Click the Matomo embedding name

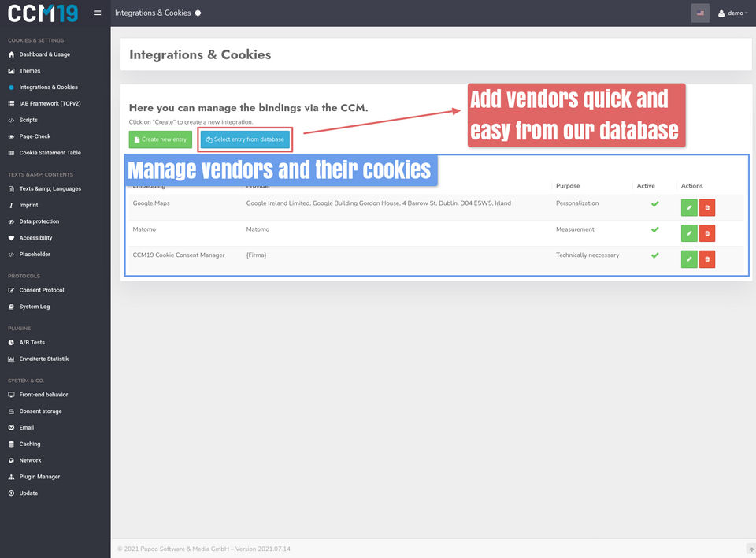[x=144, y=229]
